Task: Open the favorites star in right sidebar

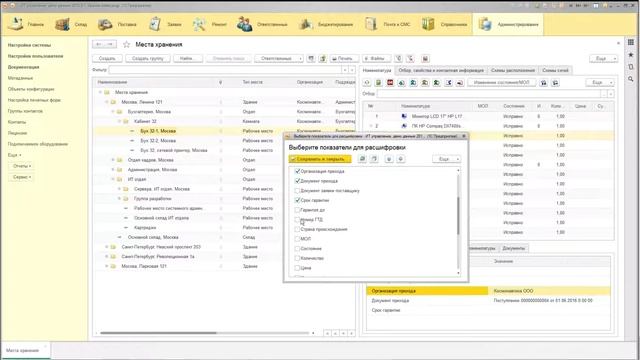Action: pos(631,55)
